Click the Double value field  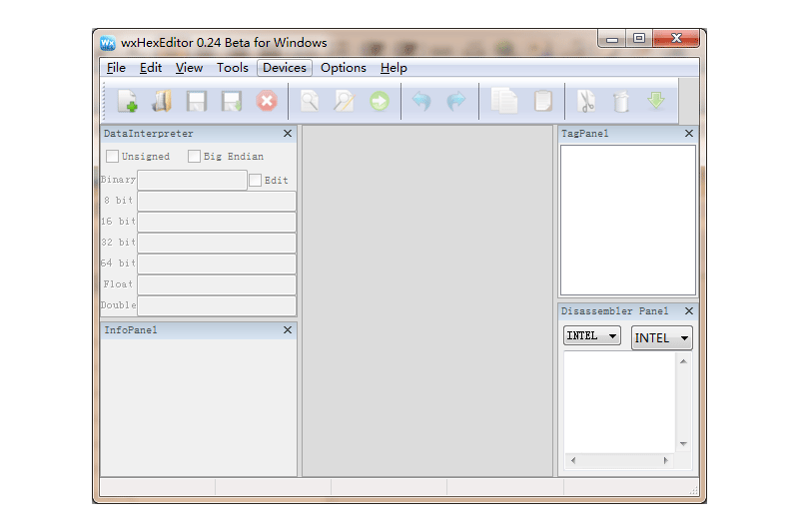[x=217, y=305]
